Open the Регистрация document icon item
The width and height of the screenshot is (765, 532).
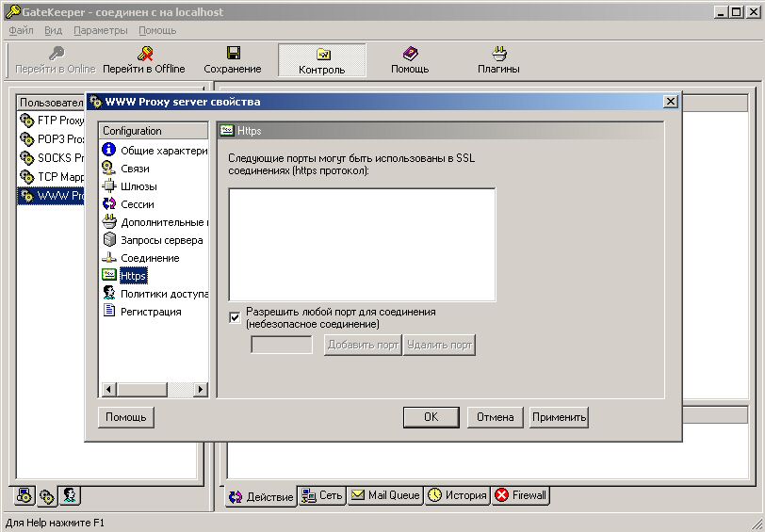coord(108,311)
